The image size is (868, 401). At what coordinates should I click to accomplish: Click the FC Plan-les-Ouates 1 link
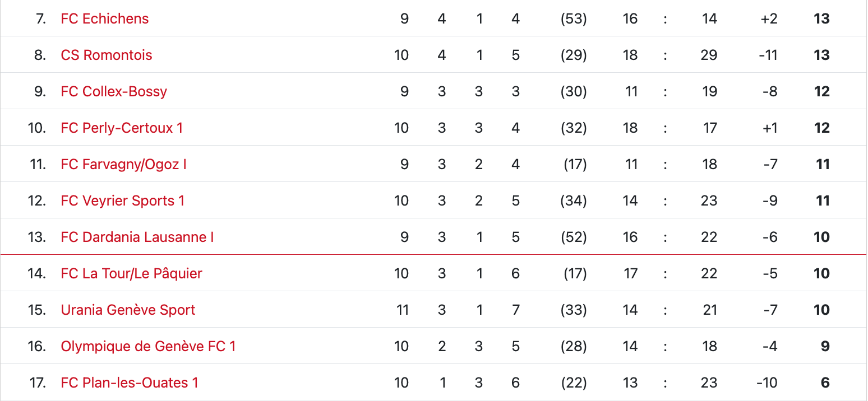[129, 383]
